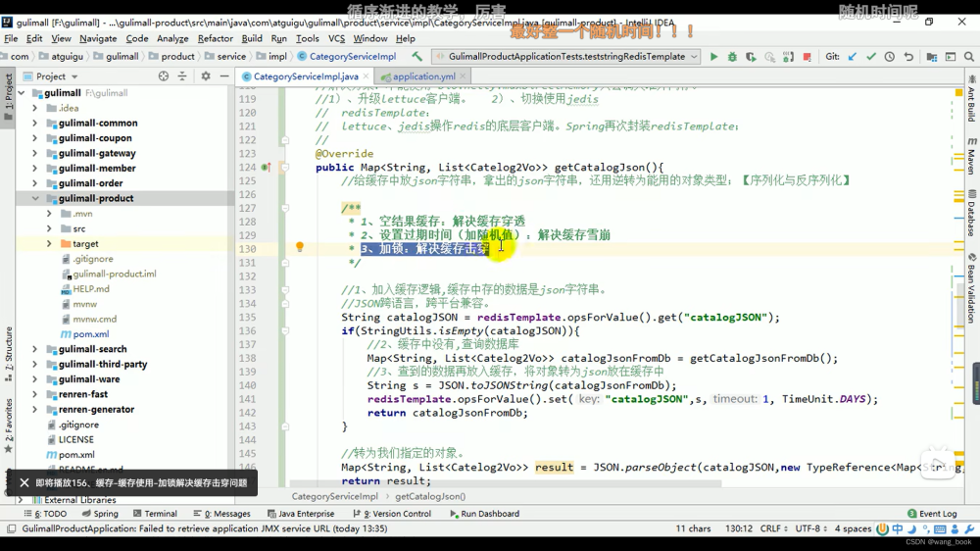Open the Refactor menu
This screenshot has height=551, width=980.
(215, 39)
